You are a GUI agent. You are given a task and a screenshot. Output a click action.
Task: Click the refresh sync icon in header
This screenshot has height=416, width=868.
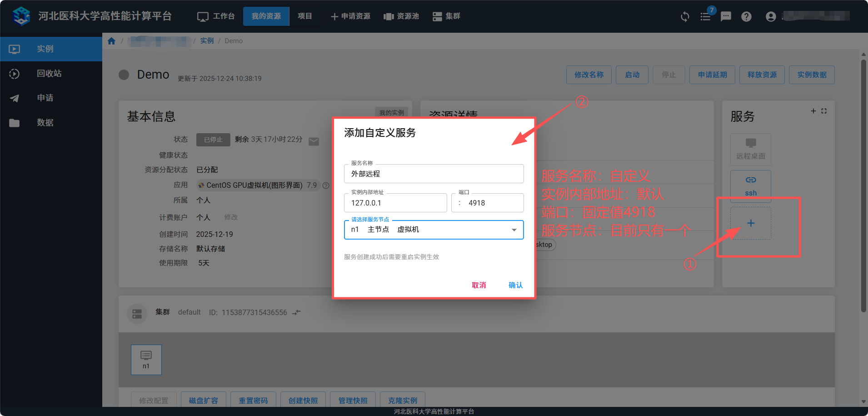click(685, 17)
